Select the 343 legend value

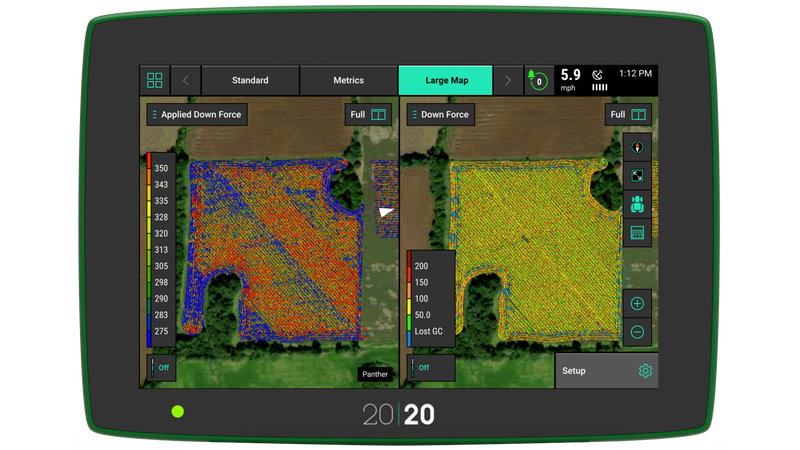coord(161,184)
